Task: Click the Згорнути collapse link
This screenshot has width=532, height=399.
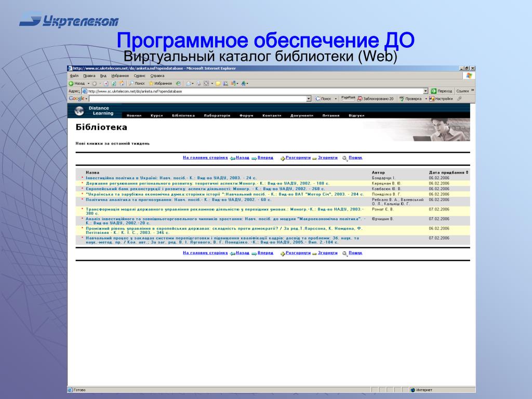Action: [x=327, y=157]
